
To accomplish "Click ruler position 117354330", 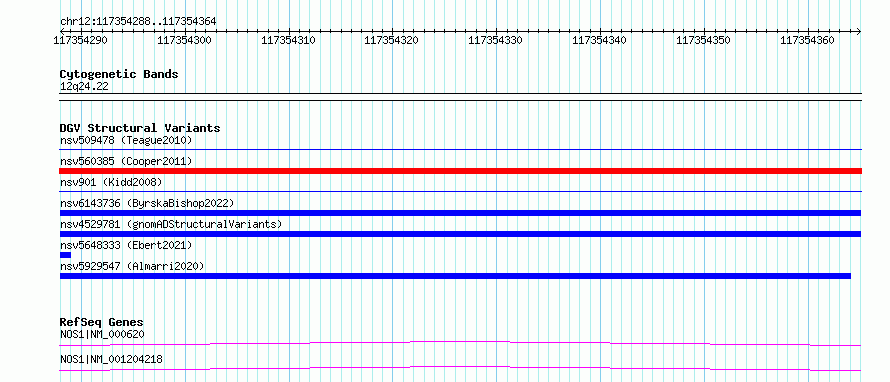I will [x=496, y=40].
